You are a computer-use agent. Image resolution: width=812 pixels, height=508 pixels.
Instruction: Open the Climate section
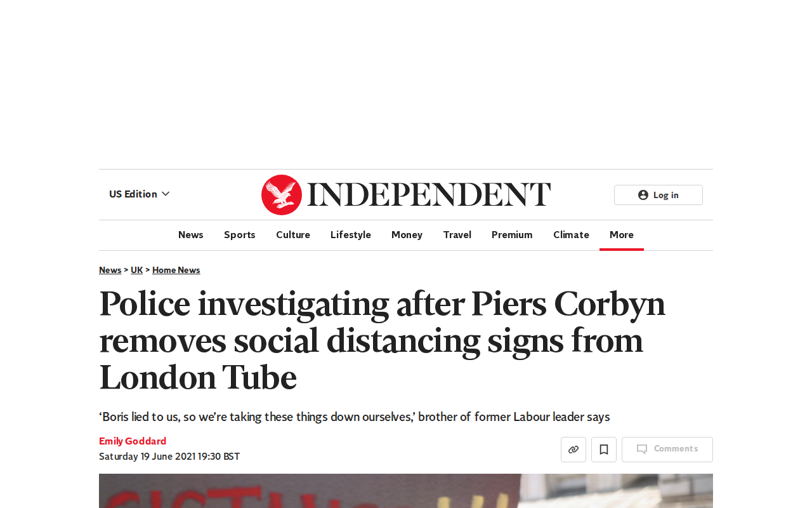coord(571,235)
